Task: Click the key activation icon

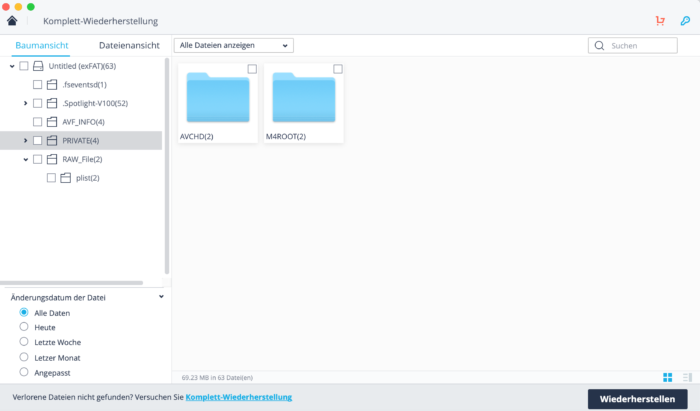Action: tap(685, 21)
